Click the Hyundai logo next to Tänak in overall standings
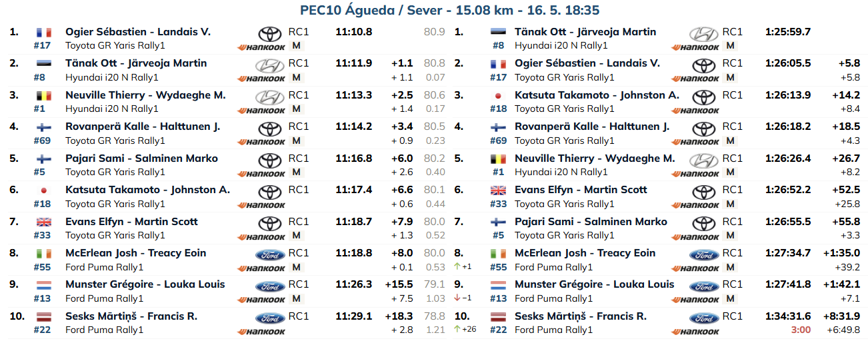The image size is (868, 343). click(703, 34)
